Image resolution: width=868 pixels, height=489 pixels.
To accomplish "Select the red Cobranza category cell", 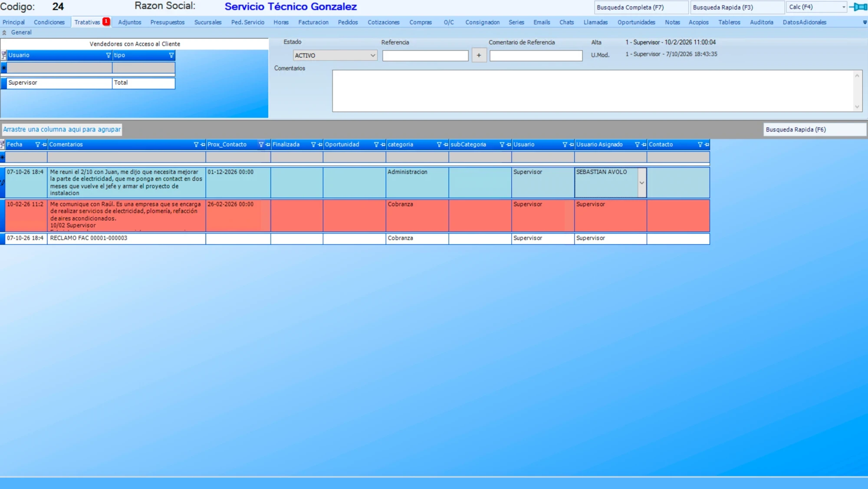I will (x=417, y=215).
